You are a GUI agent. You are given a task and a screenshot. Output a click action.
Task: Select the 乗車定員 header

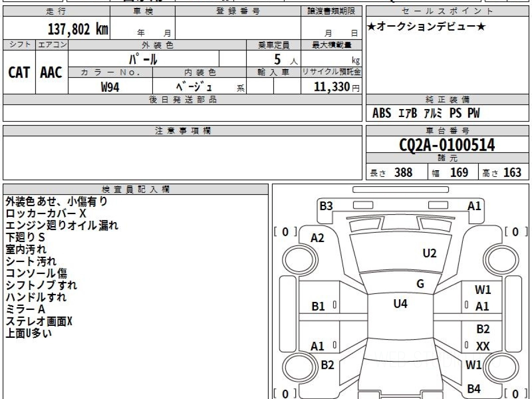[274, 45]
